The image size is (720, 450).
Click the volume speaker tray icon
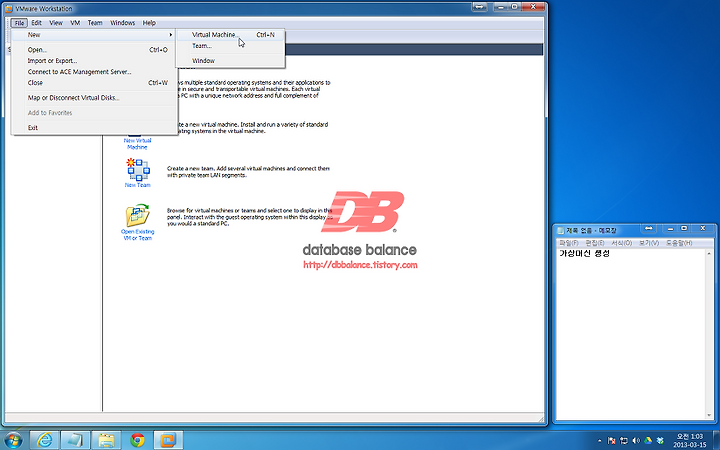coord(636,441)
